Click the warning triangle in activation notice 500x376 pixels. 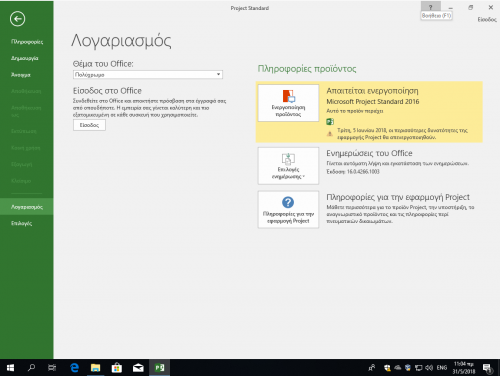[330, 134]
